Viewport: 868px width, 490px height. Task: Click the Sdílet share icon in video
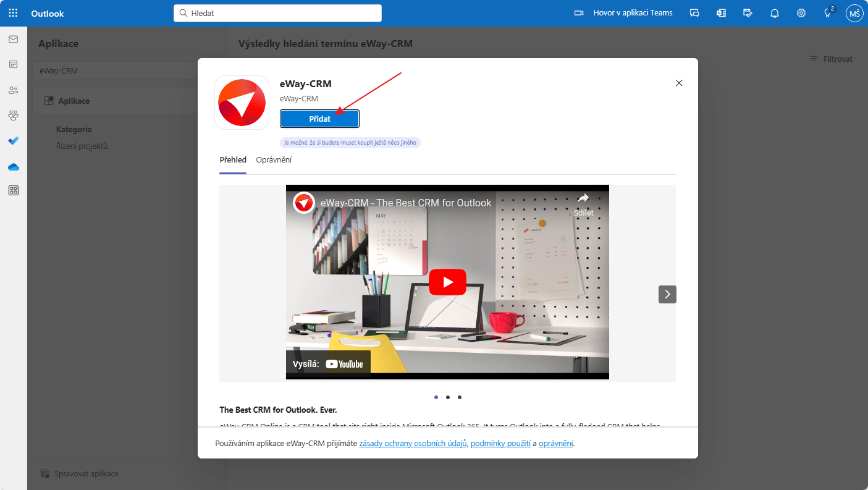583,205
